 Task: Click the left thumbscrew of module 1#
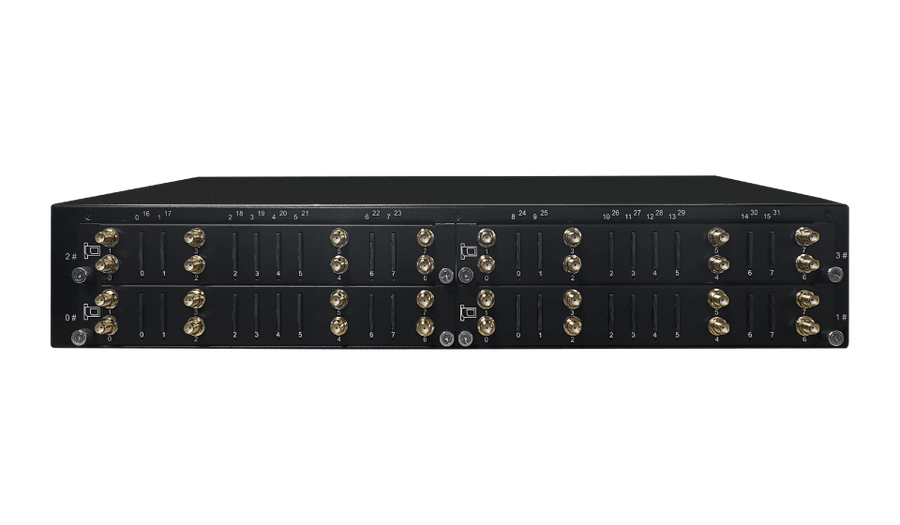(466, 339)
